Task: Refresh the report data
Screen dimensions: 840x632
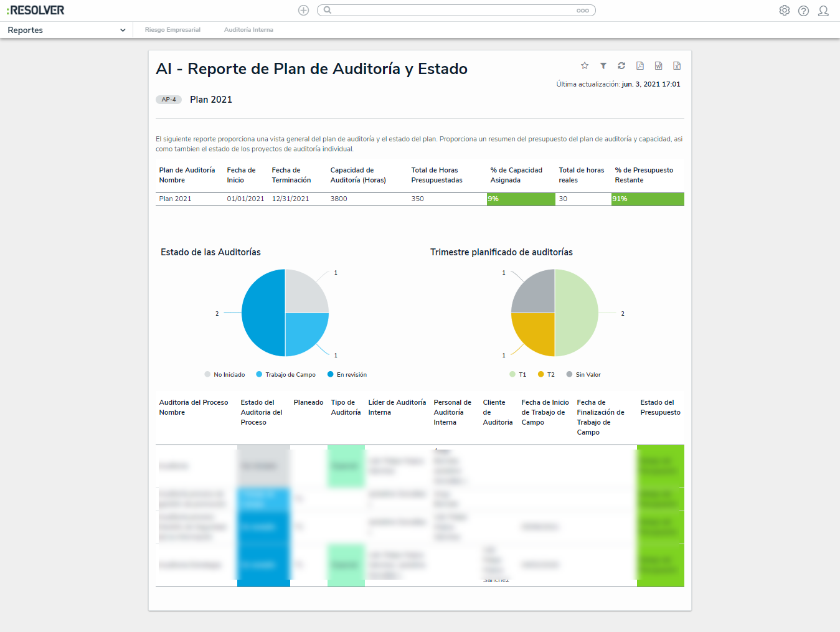Action: pyautogui.click(x=621, y=65)
